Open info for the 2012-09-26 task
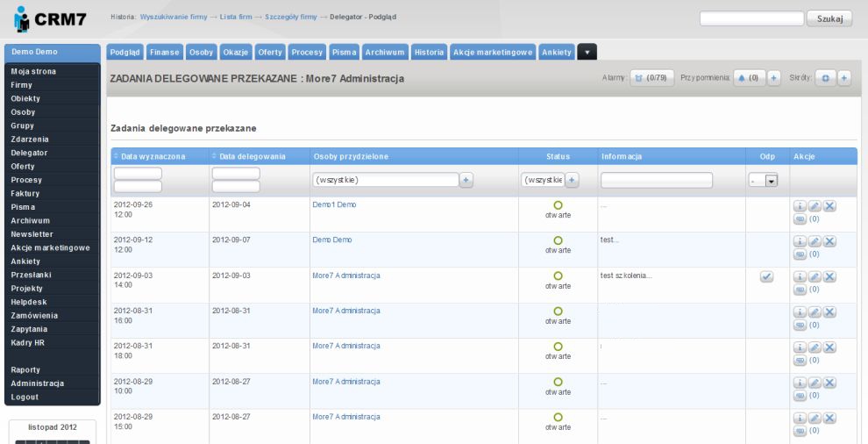The image size is (868, 444). pyautogui.click(x=800, y=206)
